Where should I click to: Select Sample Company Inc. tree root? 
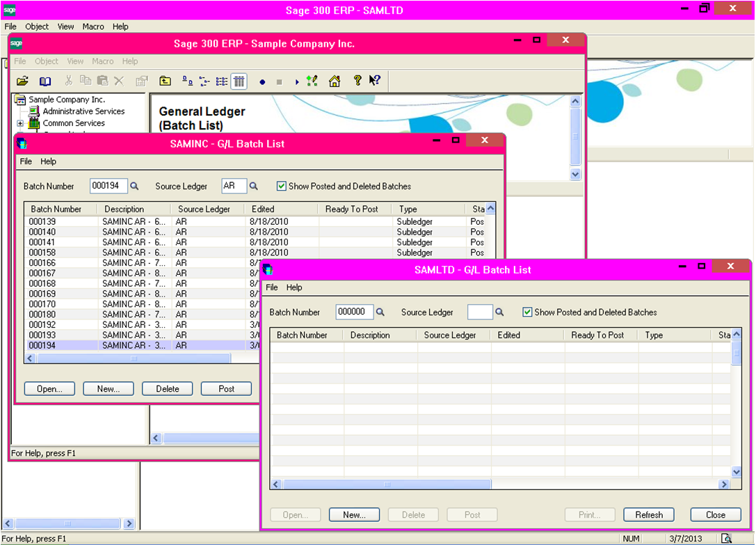point(67,100)
